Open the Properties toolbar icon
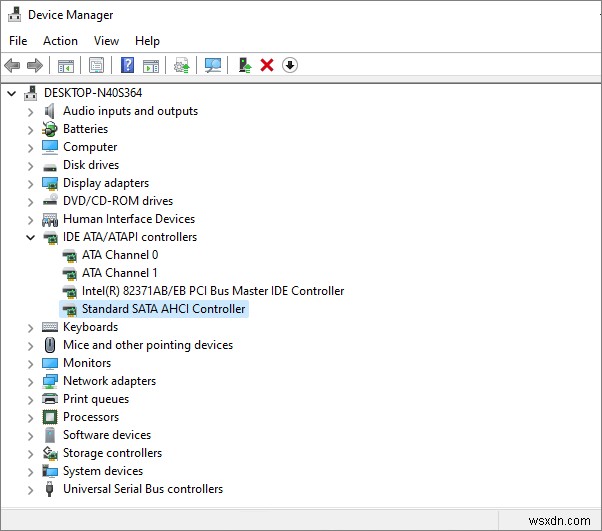The width and height of the screenshot is (602, 531). coord(96,65)
